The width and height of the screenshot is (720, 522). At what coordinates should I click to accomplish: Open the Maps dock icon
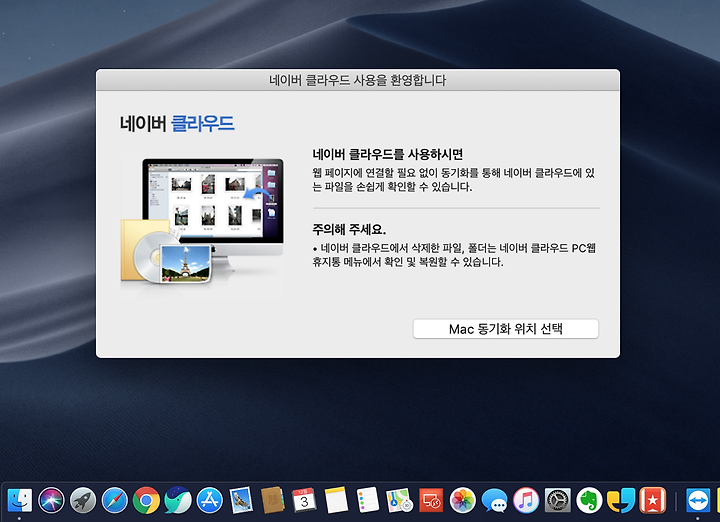point(399,500)
